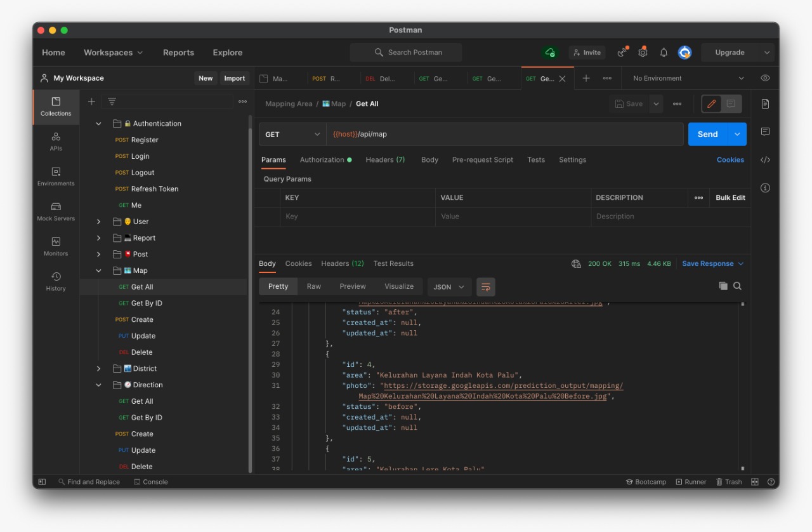
Task: Switch to the request Body tab
Action: 429,160
